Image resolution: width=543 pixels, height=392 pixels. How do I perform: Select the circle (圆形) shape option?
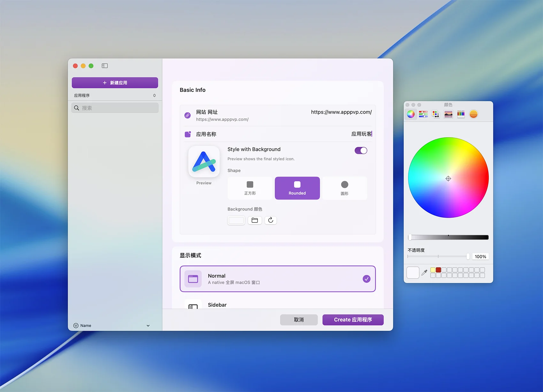point(344,188)
